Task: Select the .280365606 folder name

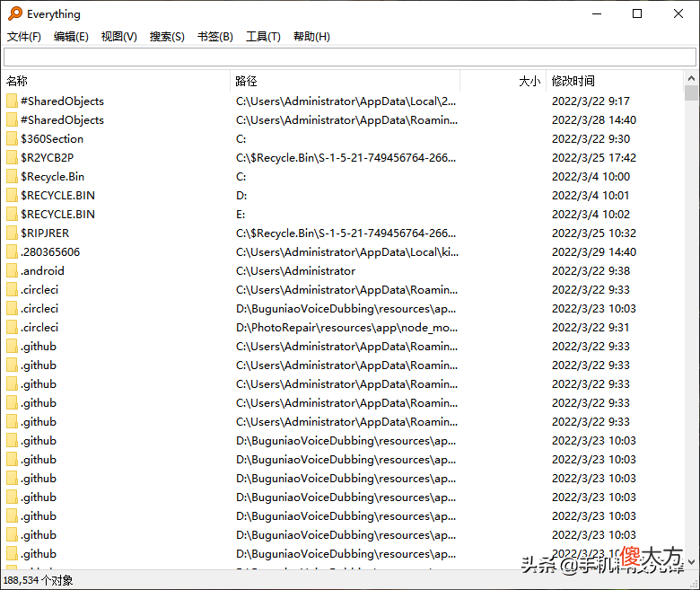Action: [50, 252]
